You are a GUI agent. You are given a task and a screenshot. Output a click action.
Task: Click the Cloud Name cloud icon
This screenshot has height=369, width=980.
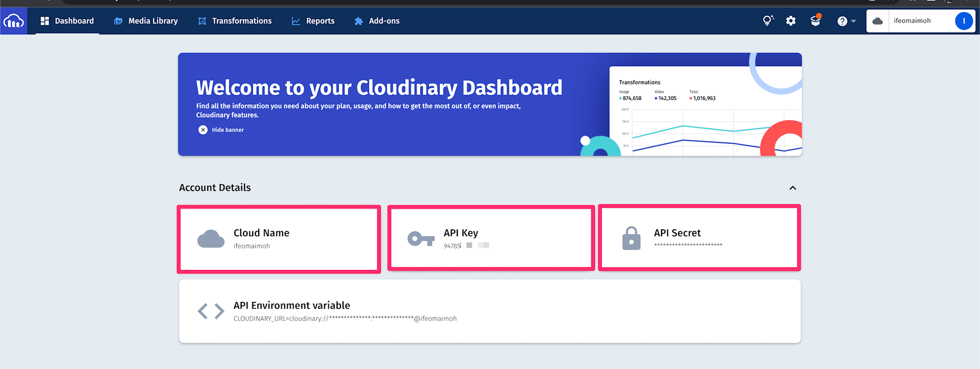pos(211,239)
